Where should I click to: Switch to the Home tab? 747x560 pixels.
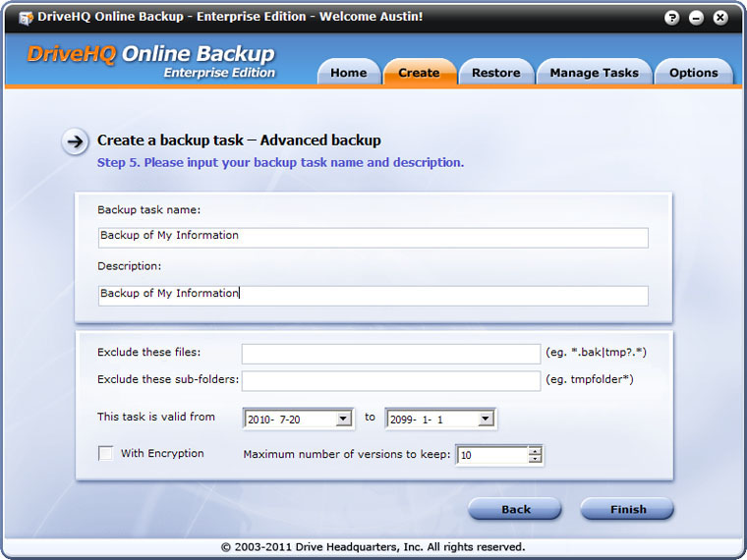(348, 73)
